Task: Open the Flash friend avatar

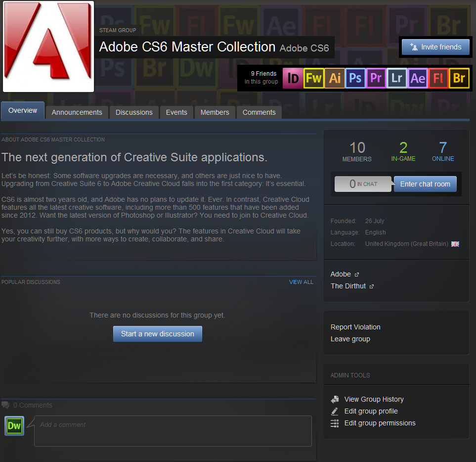Action: [x=438, y=78]
